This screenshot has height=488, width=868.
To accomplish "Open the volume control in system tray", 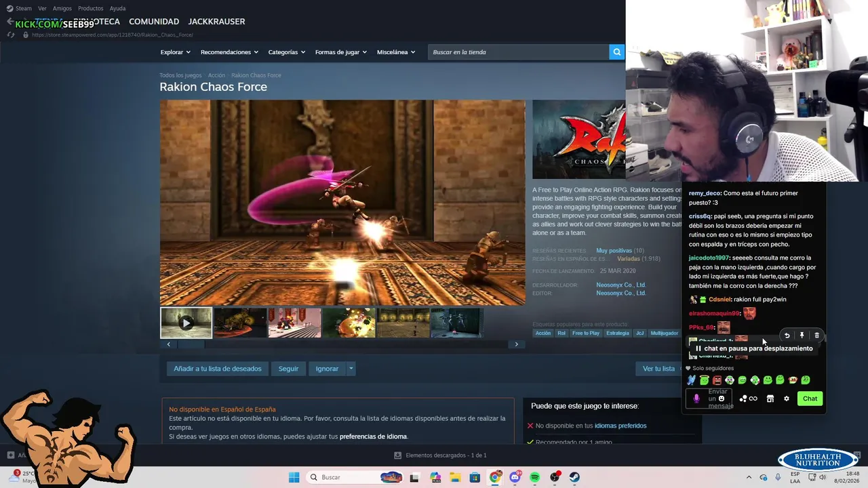I will tap(823, 477).
